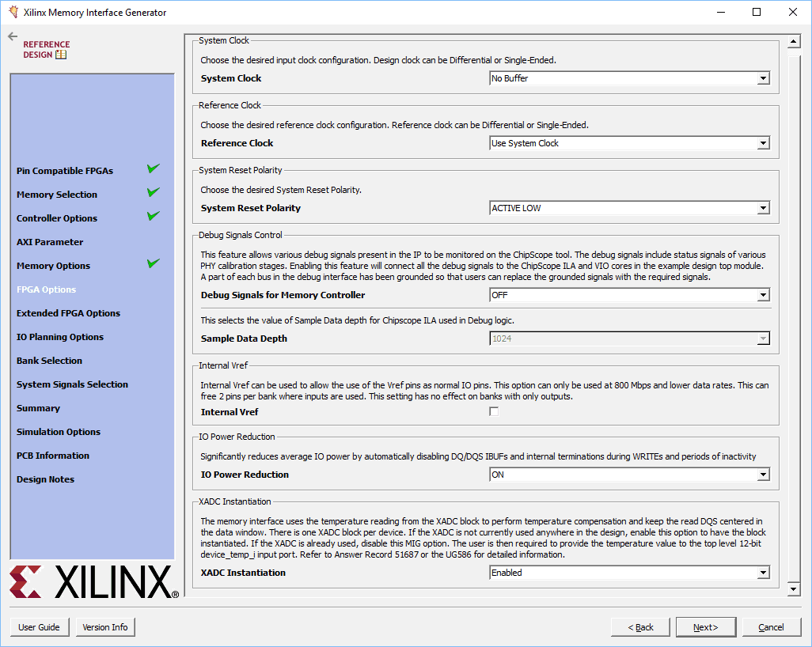
Task: Click the Xilinx app icon in the title bar
Action: [x=13, y=12]
